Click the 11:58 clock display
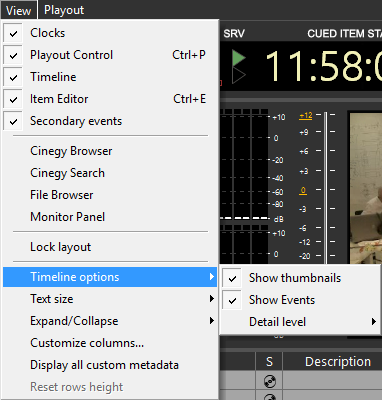 (x=323, y=66)
